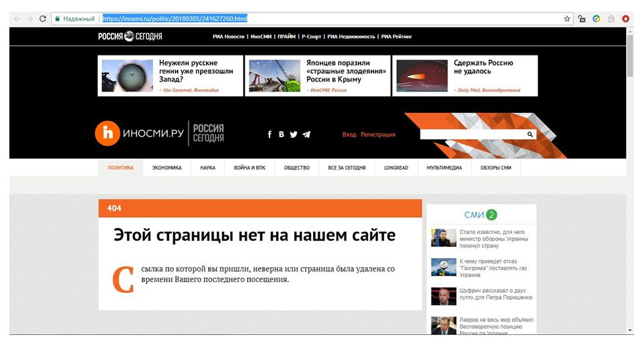Open thumbnail for 'Неужели русские гении' article
Viewport: 644px width, 345px height.
coord(127,76)
